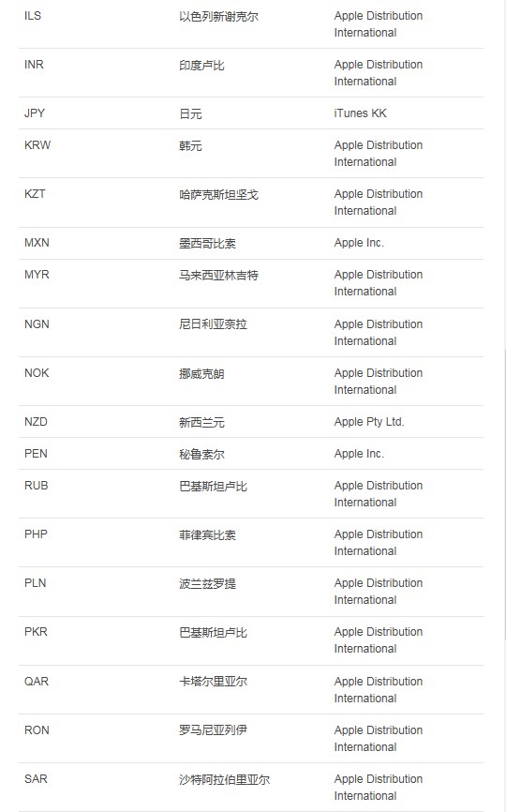
Task: Click Apple Pty Ltd. entity text
Action: (x=369, y=422)
